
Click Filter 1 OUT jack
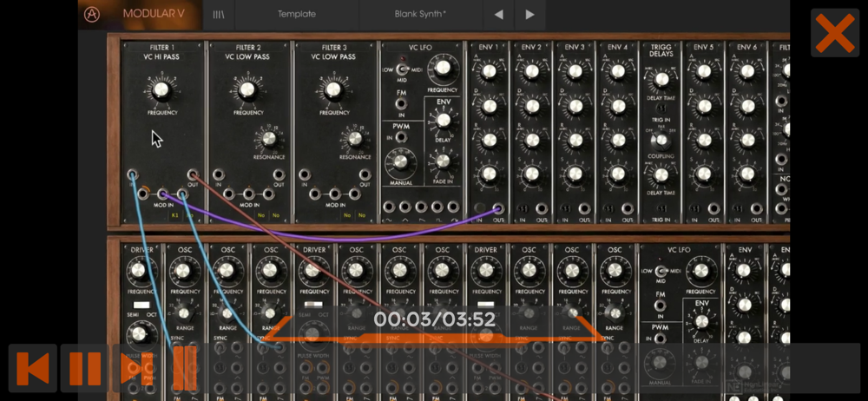[x=193, y=175]
